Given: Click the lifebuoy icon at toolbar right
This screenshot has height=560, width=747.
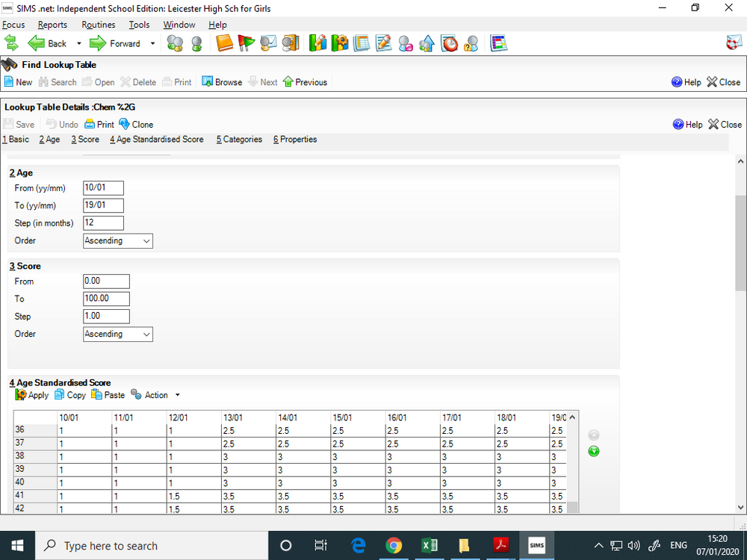Looking at the screenshot, I should pos(734,43).
